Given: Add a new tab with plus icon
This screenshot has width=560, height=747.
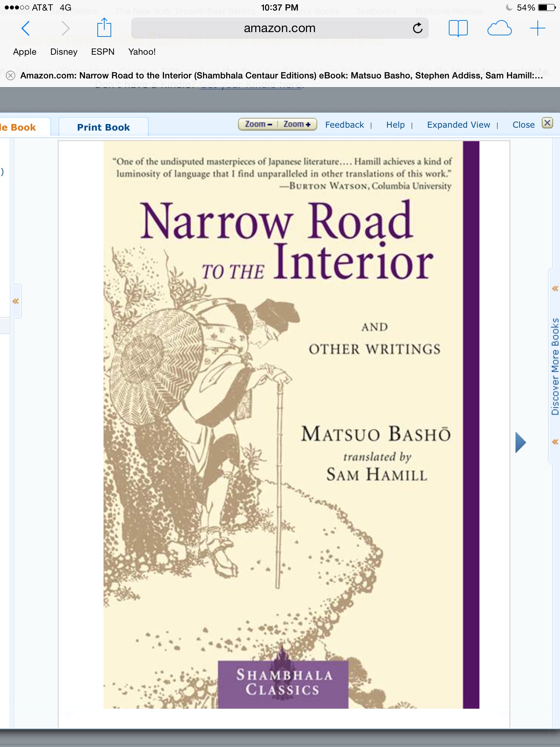Looking at the screenshot, I should (537, 28).
